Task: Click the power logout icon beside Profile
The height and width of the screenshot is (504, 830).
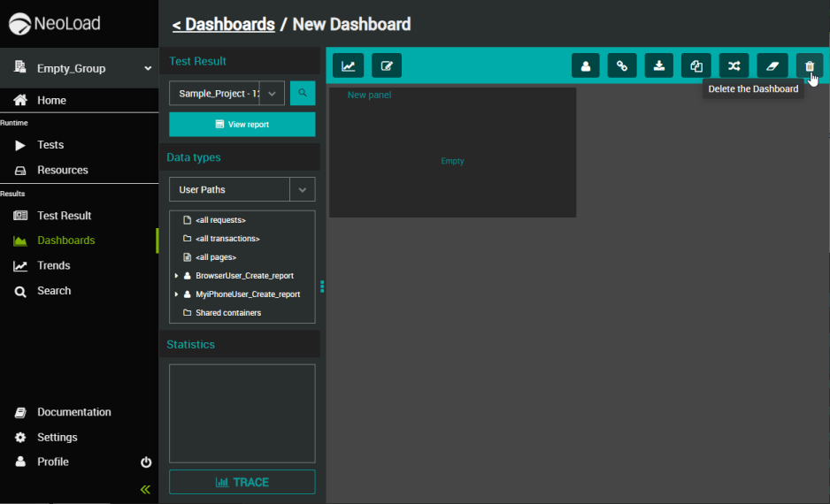Action: coord(146,462)
